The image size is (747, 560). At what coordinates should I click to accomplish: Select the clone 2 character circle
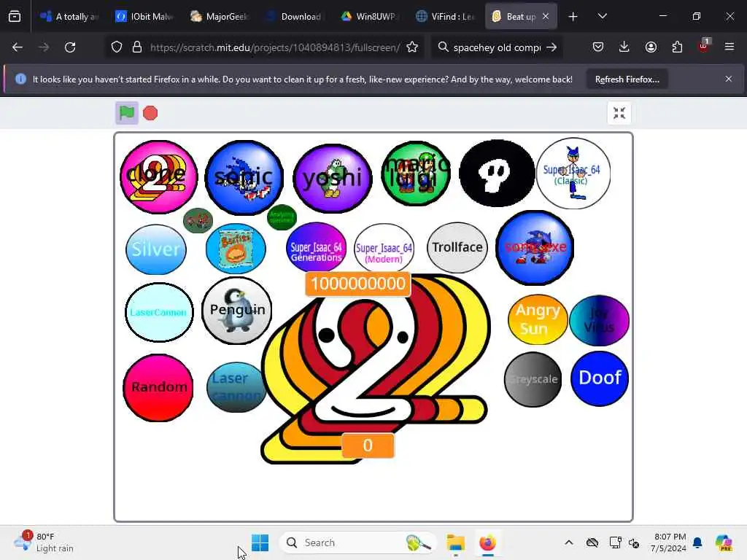click(x=158, y=176)
